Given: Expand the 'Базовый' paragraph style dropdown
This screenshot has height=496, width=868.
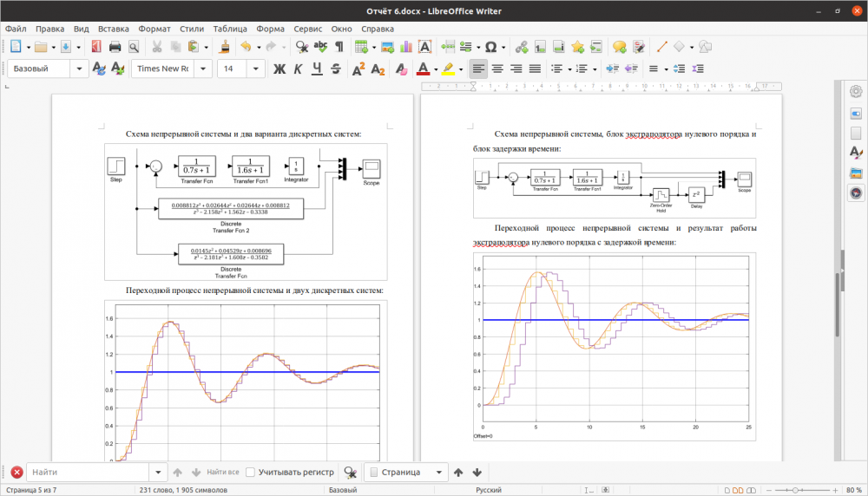Looking at the screenshot, I should pos(81,69).
